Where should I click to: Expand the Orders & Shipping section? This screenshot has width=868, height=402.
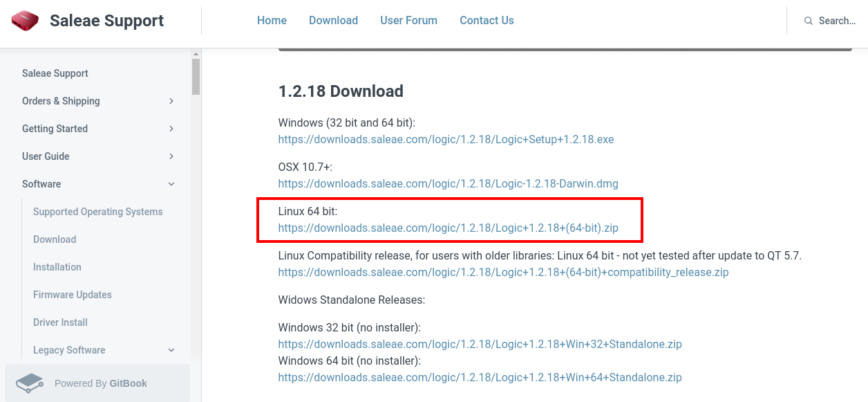point(171,101)
